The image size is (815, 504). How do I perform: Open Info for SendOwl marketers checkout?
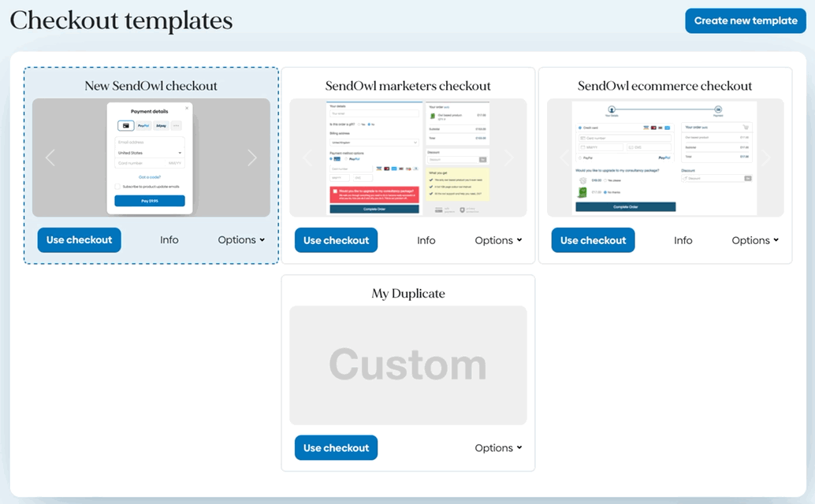(x=426, y=240)
